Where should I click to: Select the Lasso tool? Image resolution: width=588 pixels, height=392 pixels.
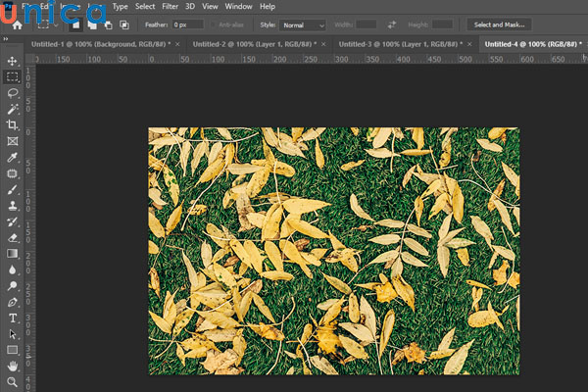[13, 93]
